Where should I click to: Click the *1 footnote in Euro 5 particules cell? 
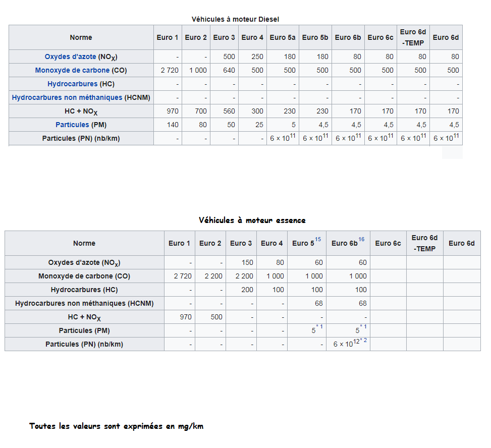[319, 327]
